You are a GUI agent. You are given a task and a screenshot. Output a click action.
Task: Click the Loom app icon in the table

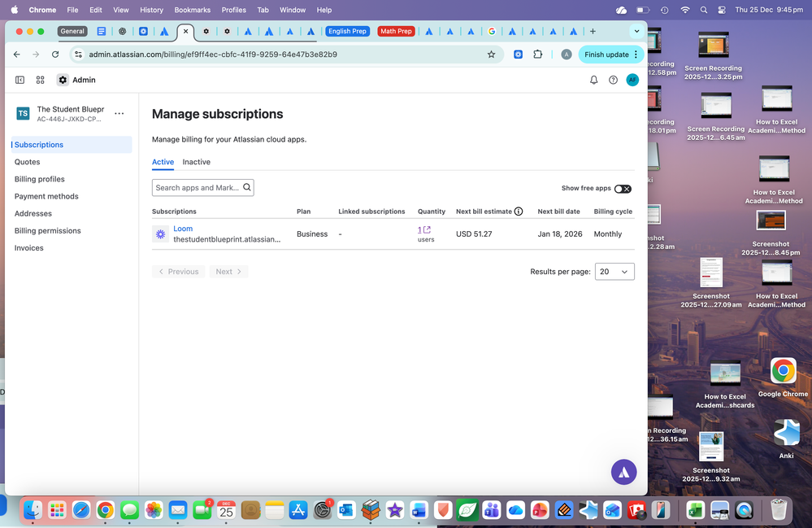click(160, 234)
